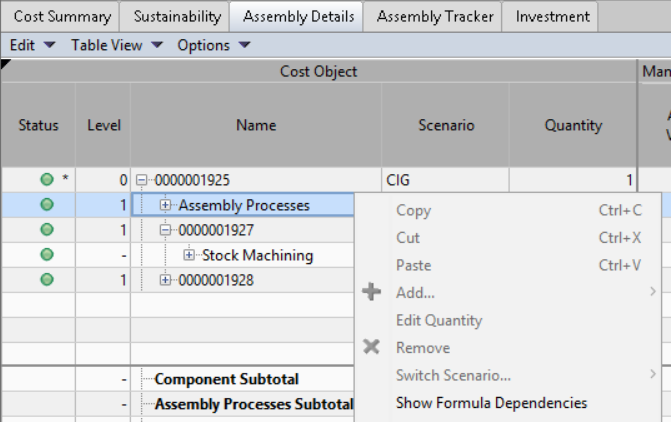The height and width of the screenshot is (422, 671).
Task: Switch to the Cost Summary tab
Action: coord(62,17)
